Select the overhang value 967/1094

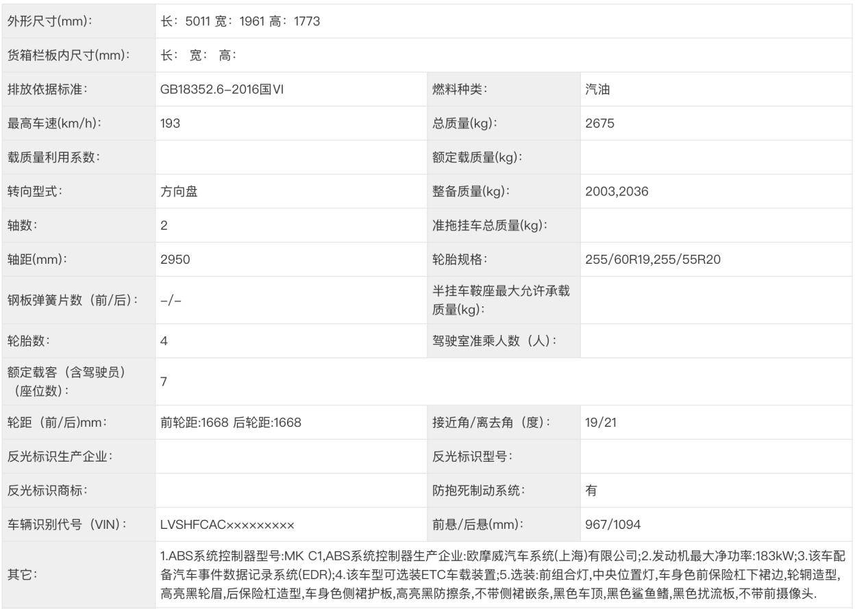613,524
